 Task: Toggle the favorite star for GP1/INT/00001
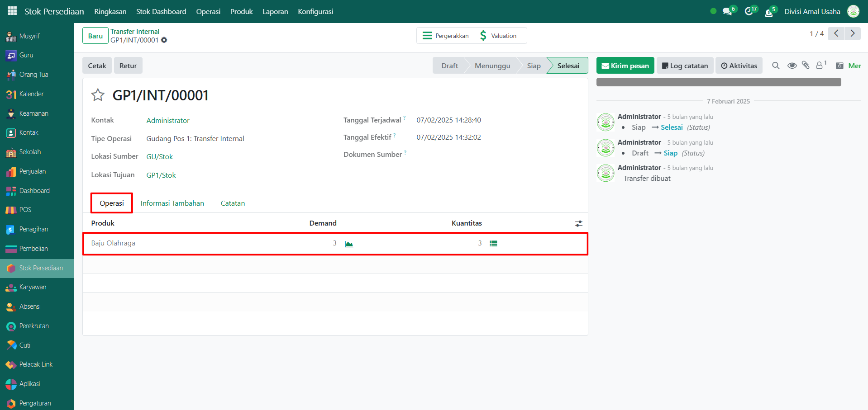point(98,95)
